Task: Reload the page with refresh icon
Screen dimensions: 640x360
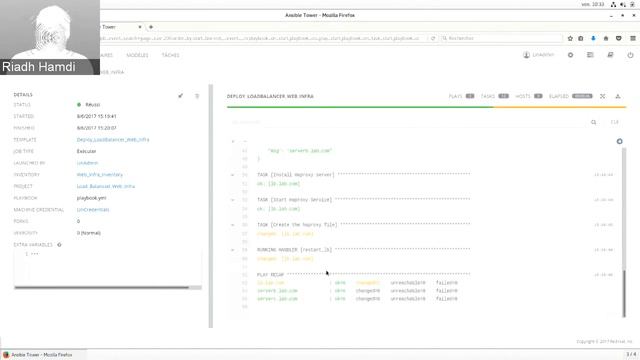Action: [x=433, y=38]
